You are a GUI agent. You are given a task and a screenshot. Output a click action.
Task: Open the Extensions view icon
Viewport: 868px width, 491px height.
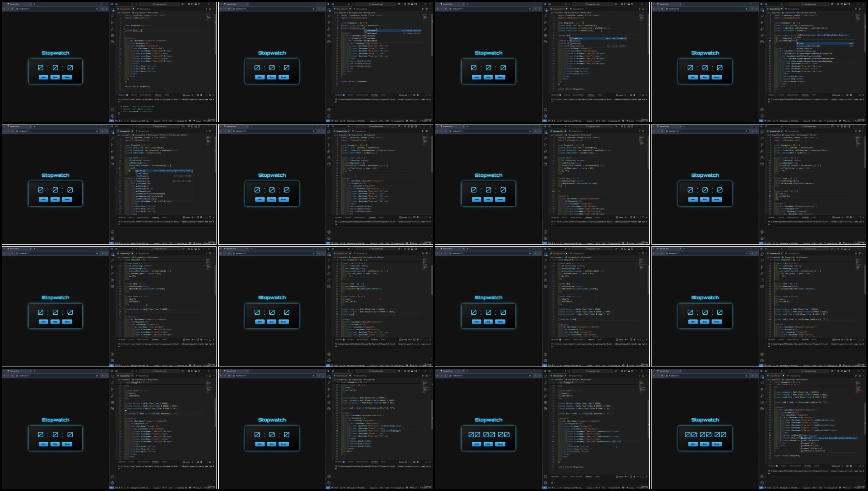tap(112, 35)
